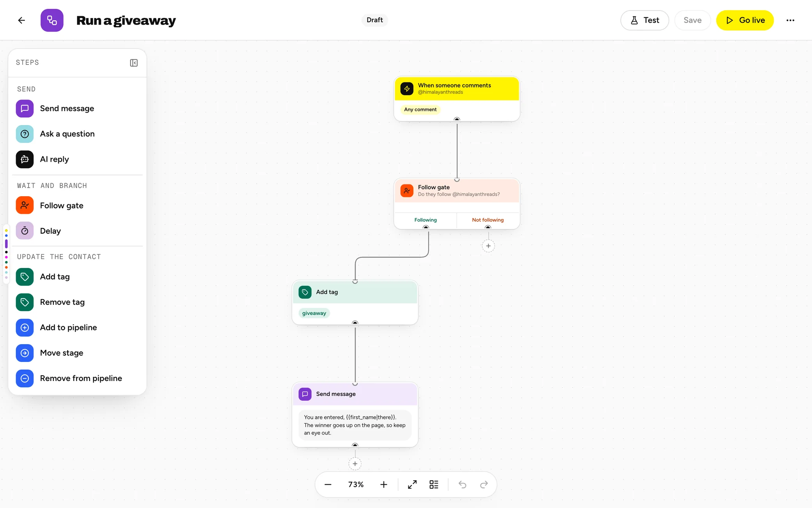Pick the Delay step
The height and width of the screenshot is (508, 812).
tap(77, 231)
